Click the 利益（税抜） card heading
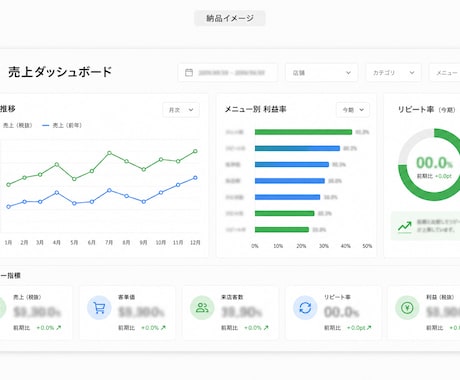 tap(440, 297)
